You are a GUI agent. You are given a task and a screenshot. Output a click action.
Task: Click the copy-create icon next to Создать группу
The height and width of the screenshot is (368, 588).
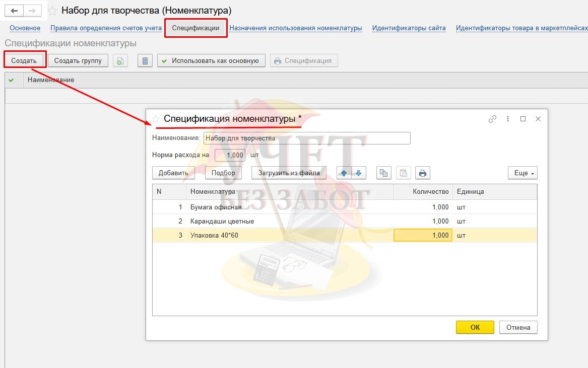[x=120, y=61]
